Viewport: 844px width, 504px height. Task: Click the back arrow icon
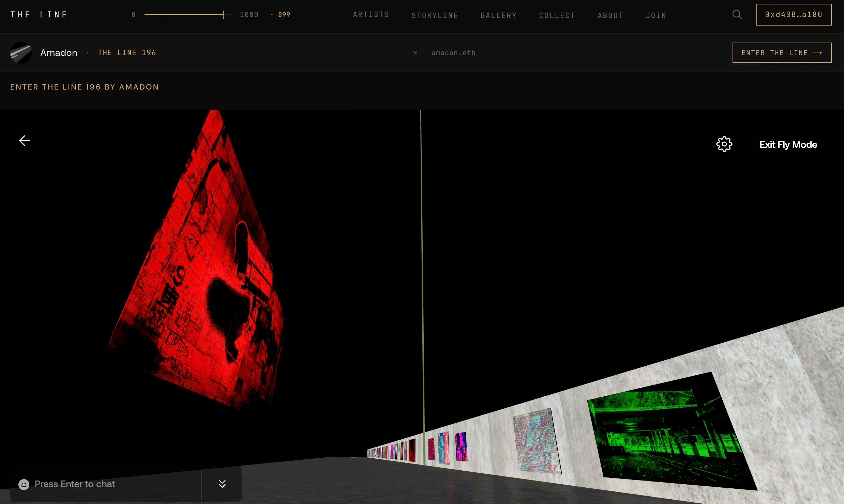pos(24,141)
